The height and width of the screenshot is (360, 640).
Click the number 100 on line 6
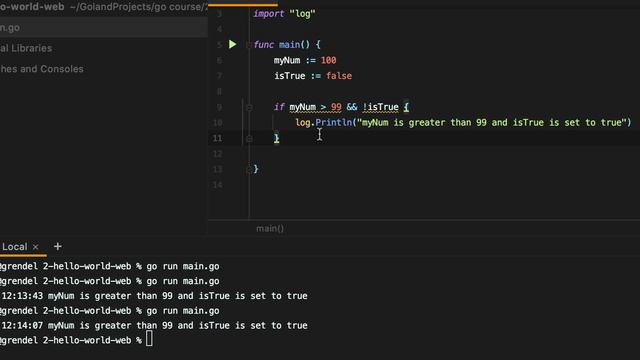(x=329, y=60)
